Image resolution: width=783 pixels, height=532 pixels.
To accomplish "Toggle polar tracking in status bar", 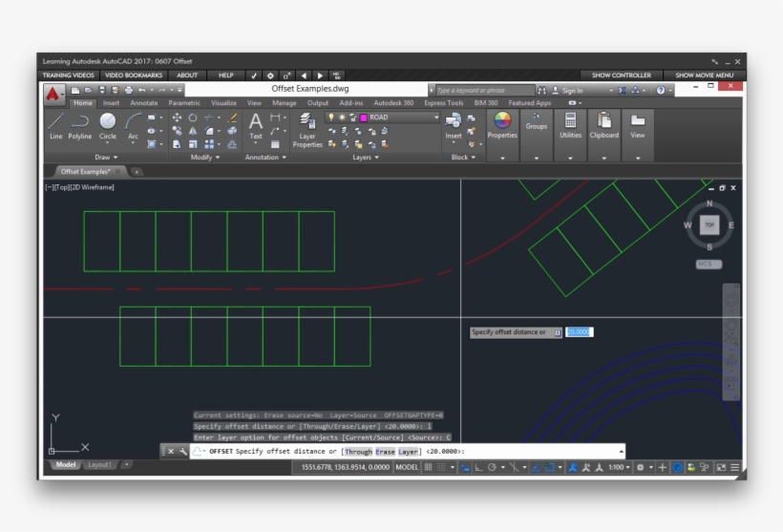I will click(492, 468).
